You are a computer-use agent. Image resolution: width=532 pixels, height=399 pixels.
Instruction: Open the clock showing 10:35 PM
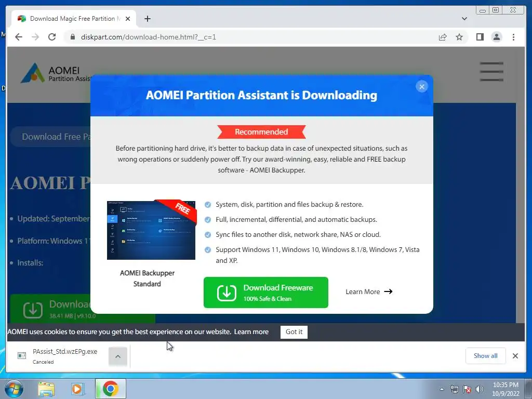tap(506, 389)
